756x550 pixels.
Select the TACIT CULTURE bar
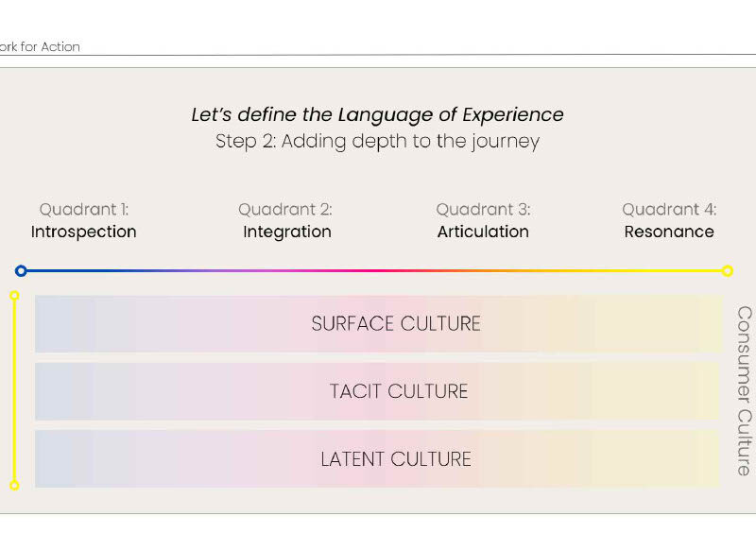378,391
